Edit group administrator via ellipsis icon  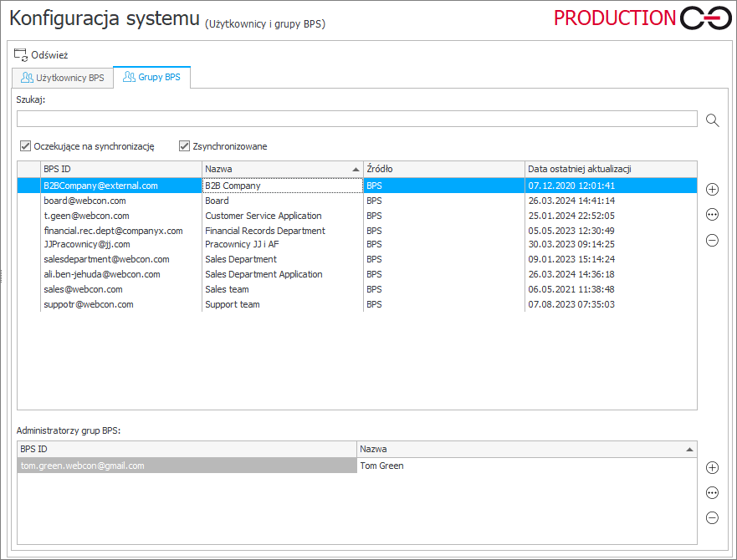(x=712, y=493)
